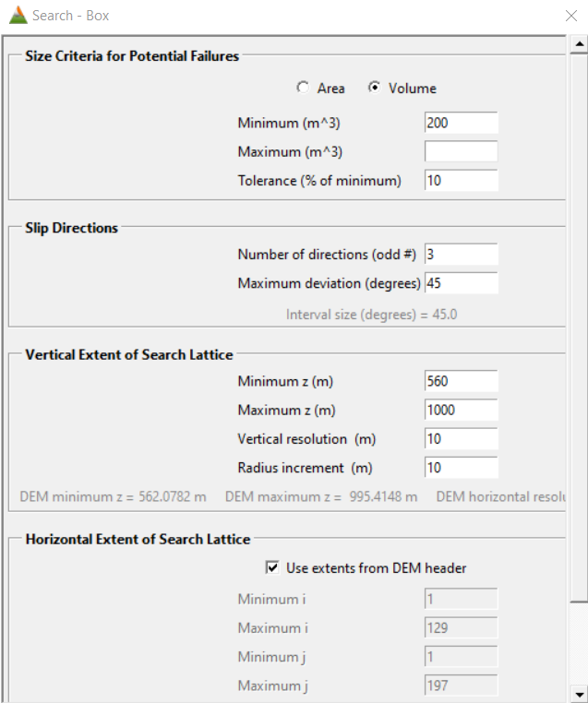The width and height of the screenshot is (588, 703).
Task: Toggle Use extents from DEM header
Action: pos(272,567)
